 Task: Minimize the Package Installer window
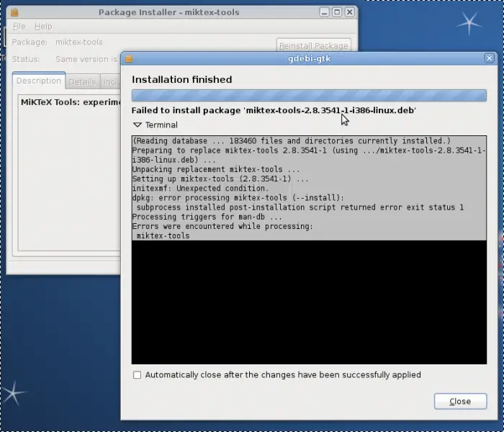[324, 12]
